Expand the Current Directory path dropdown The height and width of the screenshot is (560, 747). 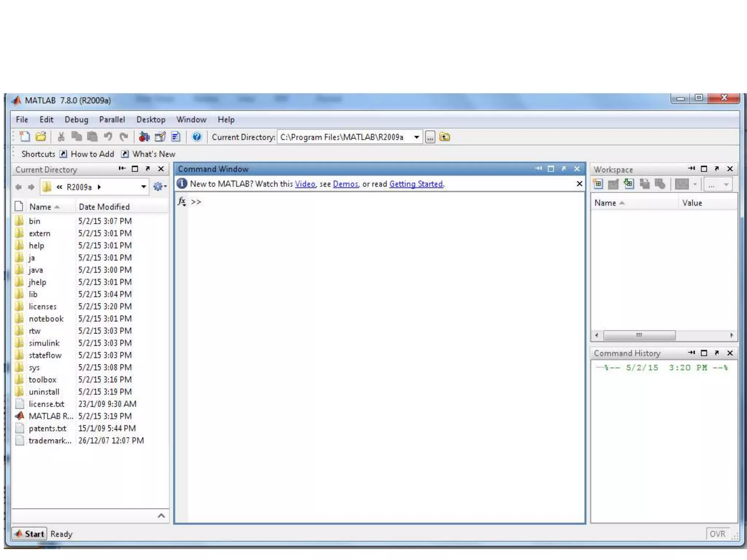click(x=416, y=137)
